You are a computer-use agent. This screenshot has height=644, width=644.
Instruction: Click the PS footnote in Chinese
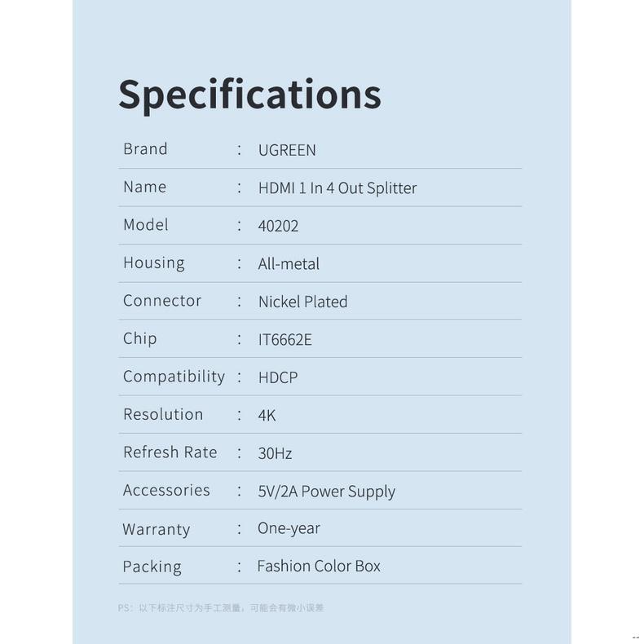click(x=221, y=608)
